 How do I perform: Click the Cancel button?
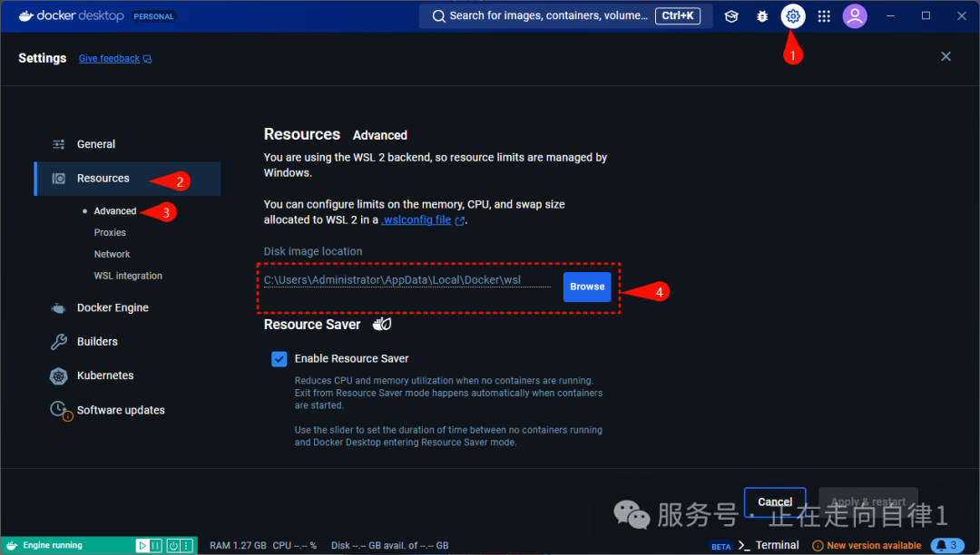coord(775,501)
